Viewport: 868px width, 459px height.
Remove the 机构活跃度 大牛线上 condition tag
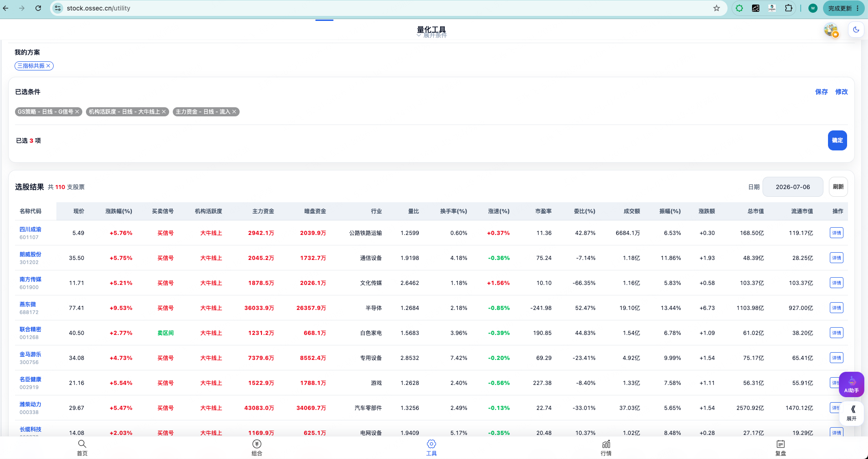point(164,112)
